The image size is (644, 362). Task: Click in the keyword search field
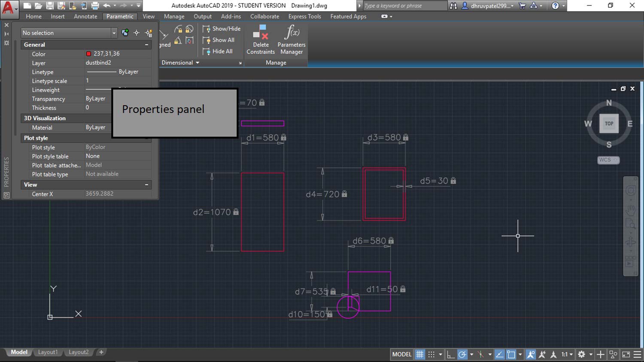404,6
